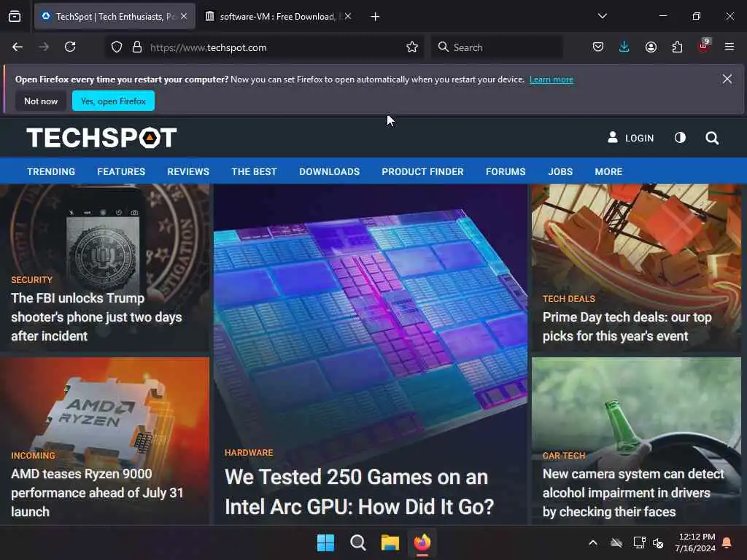This screenshot has width=747, height=560.
Task: Click Yes, open Firefox button
Action: tap(113, 101)
